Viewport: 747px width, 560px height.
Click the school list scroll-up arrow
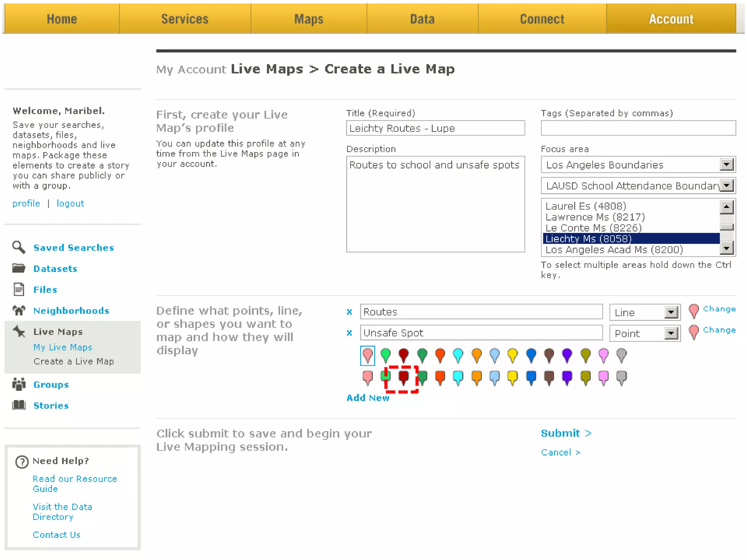click(727, 207)
